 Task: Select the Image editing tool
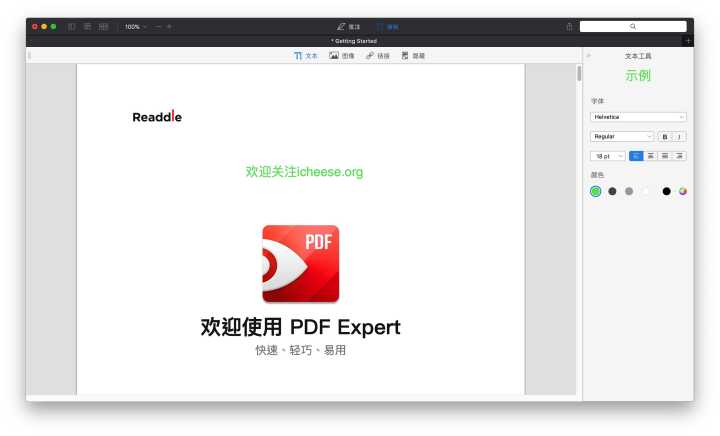pos(342,56)
